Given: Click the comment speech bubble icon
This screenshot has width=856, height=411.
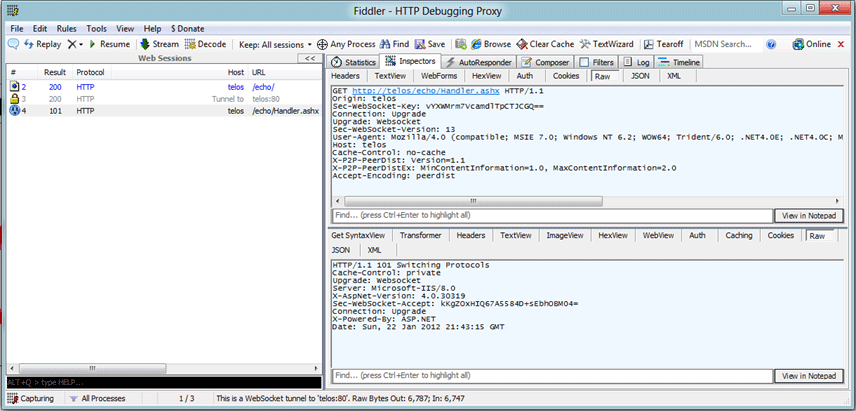Looking at the screenshot, I should 14,44.
